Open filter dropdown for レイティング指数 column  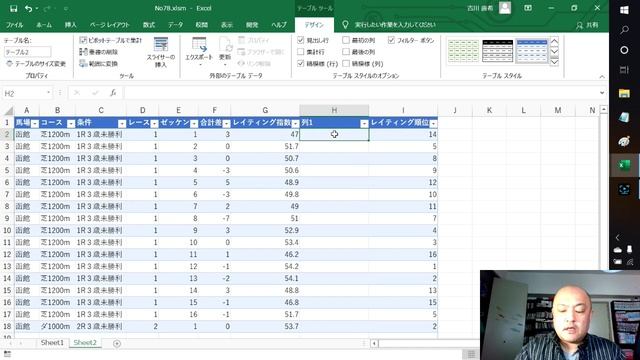pos(295,123)
